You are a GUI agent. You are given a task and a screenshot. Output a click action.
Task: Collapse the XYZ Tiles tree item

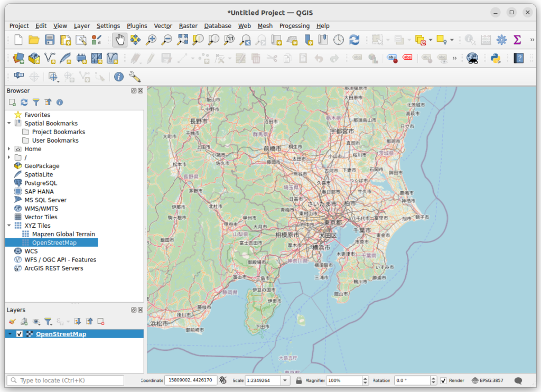coord(8,226)
